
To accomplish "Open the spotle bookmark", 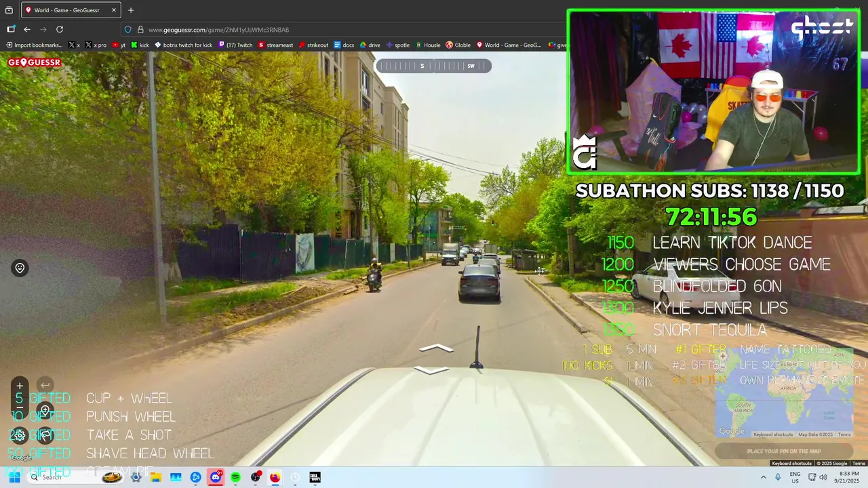I will (x=397, y=45).
